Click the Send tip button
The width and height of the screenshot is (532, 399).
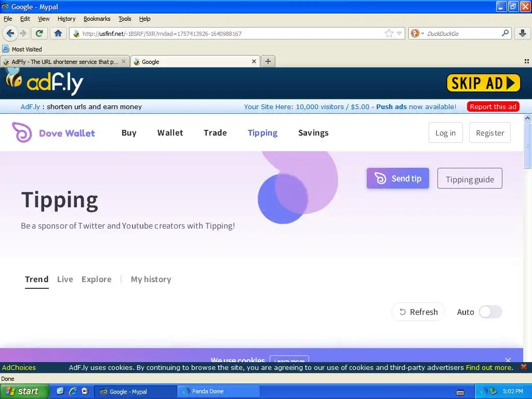(397, 178)
